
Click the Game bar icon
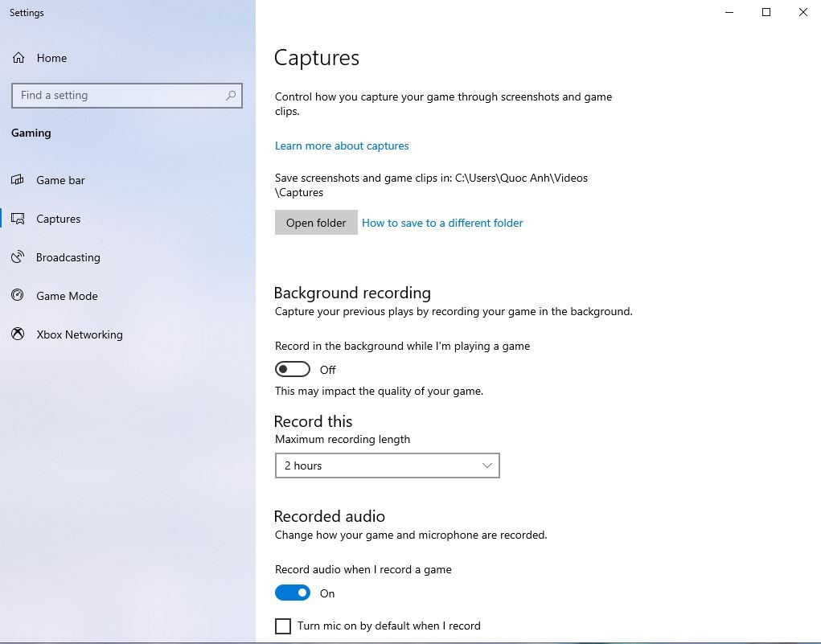pos(18,180)
